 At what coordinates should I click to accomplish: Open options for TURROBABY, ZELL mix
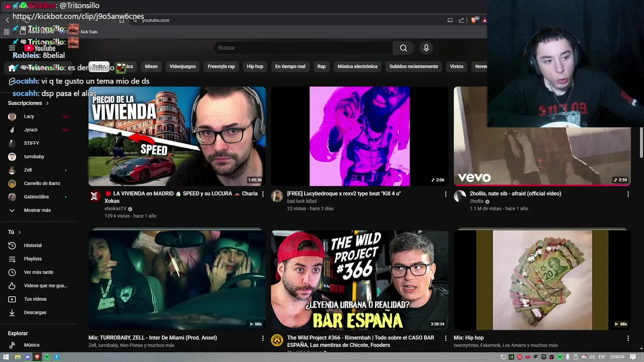tap(263, 338)
